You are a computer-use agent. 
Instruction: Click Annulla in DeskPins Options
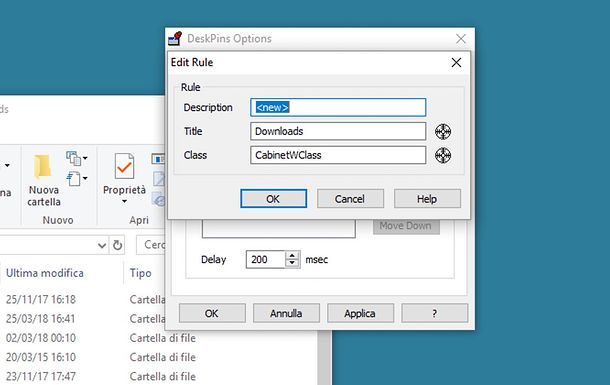[286, 313]
